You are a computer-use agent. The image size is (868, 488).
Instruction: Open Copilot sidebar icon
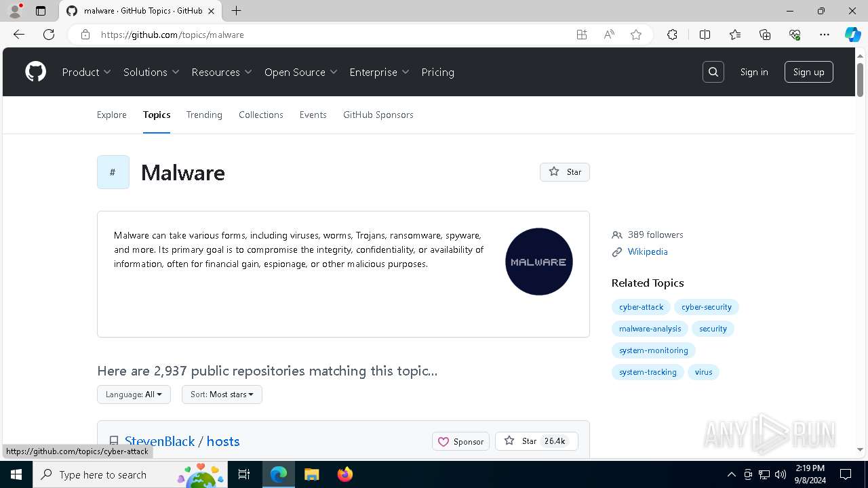pyautogui.click(x=852, y=35)
